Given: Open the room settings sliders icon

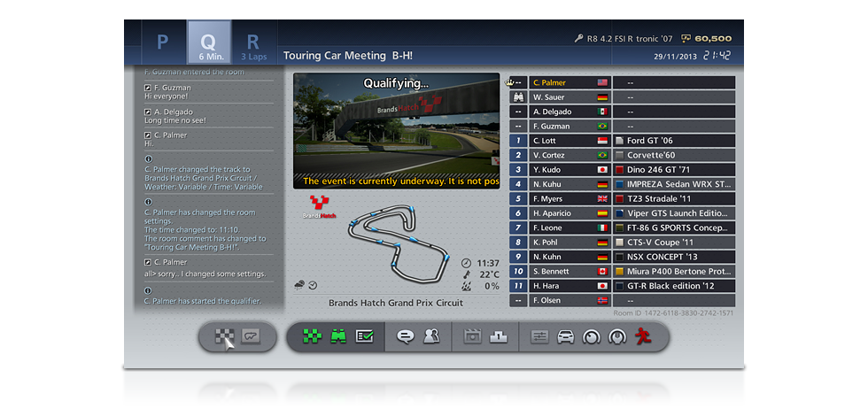Looking at the screenshot, I should [x=539, y=336].
